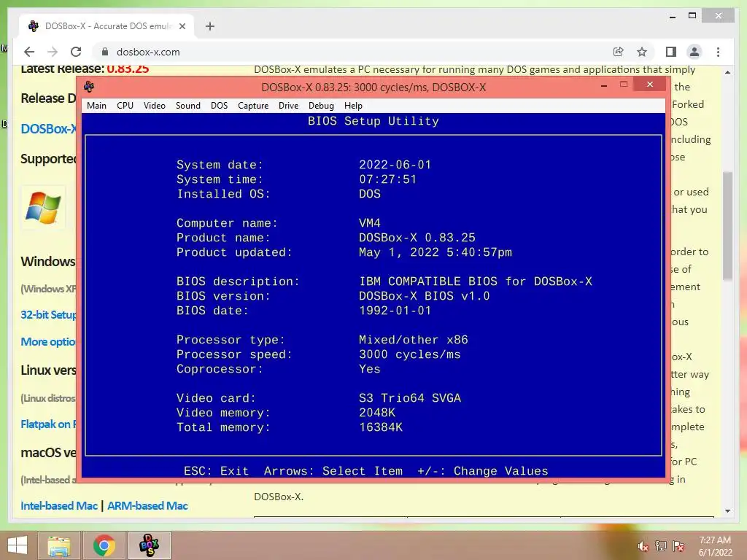Close the DOSBox-X browser tab
Viewport: 747px width, 560px height.
click(182, 26)
